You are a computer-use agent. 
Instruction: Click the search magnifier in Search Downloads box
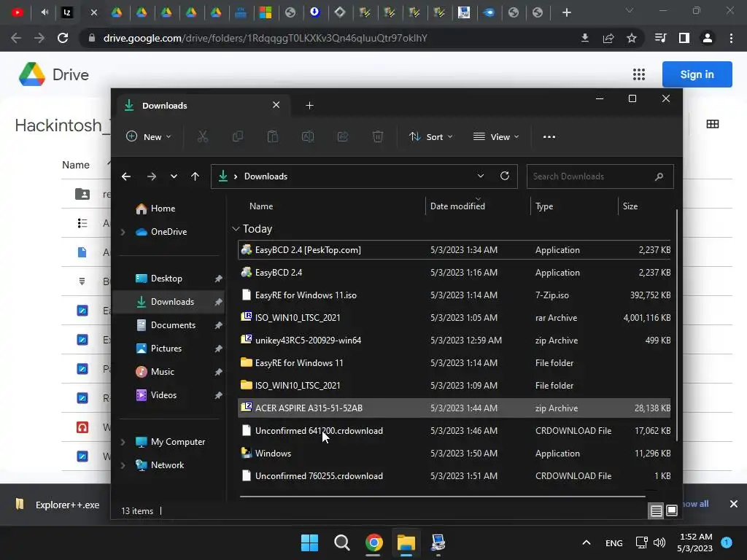tap(659, 176)
